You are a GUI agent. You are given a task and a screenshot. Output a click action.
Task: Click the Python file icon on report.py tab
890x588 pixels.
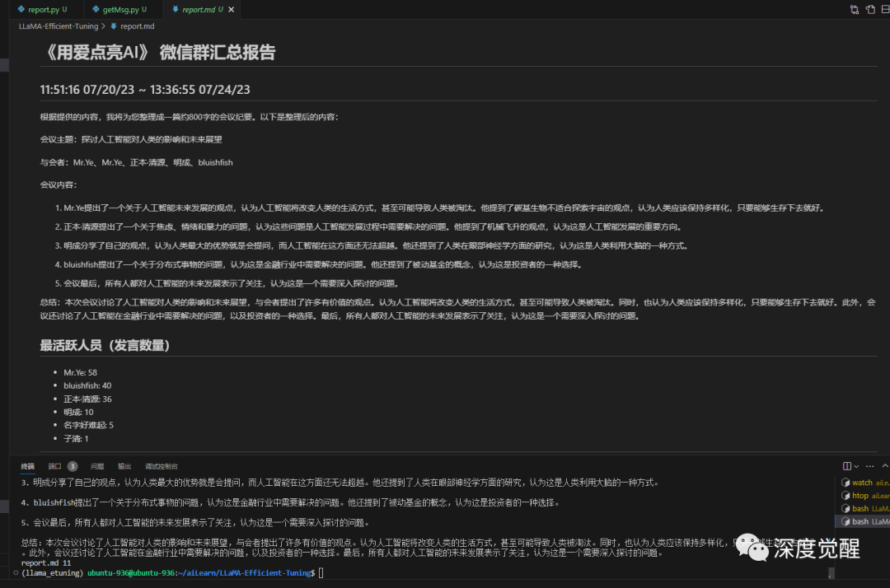coord(21,10)
